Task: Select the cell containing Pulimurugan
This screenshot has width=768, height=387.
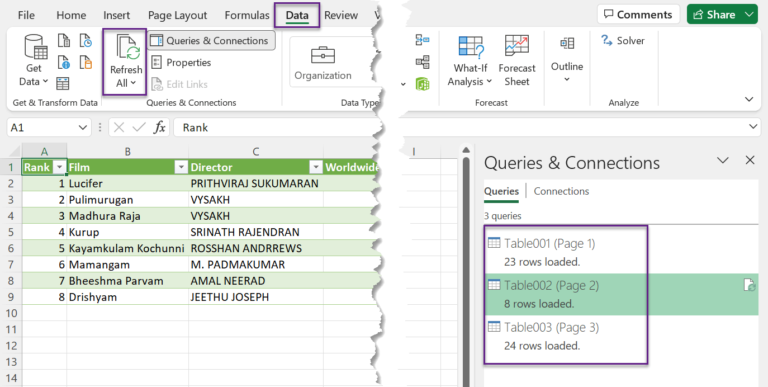Action: click(127, 200)
